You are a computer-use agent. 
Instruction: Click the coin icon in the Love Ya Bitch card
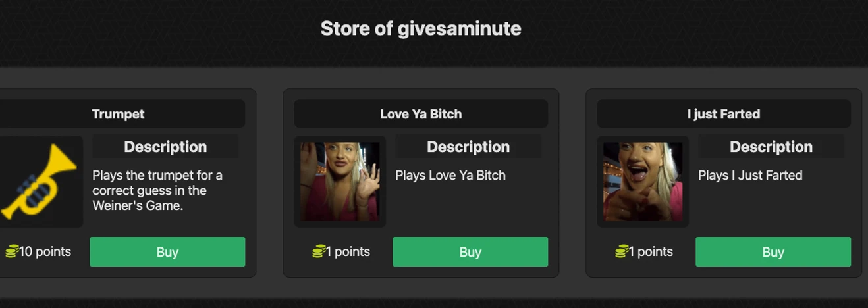319,251
